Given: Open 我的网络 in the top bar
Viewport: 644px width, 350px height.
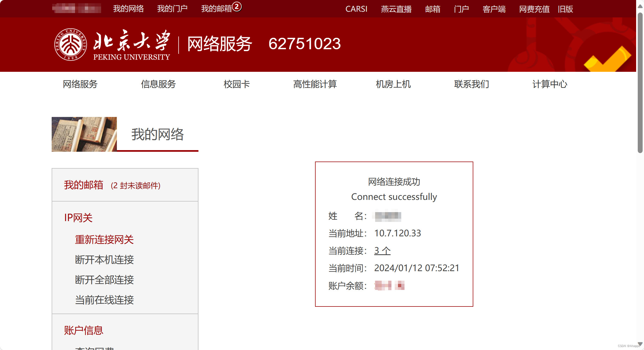Looking at the screenshot, I should (128, 9).
